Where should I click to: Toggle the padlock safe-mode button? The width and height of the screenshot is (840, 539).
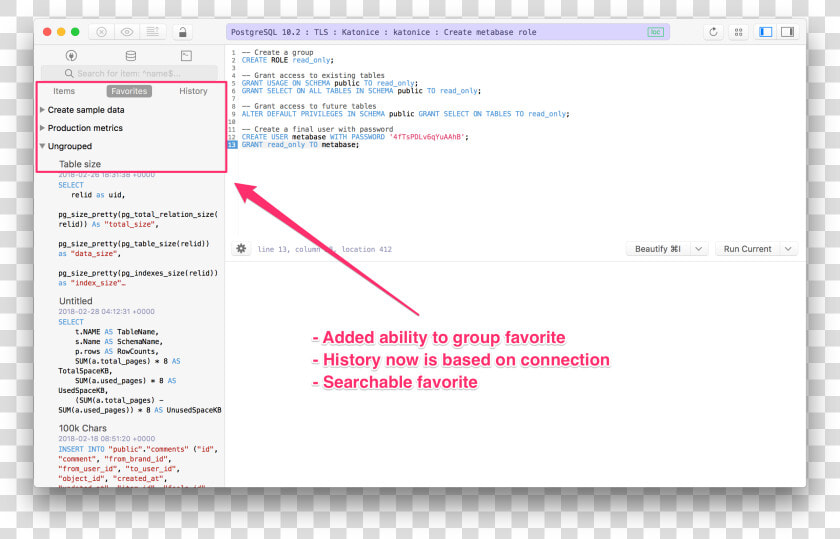(x=183, y=32)
